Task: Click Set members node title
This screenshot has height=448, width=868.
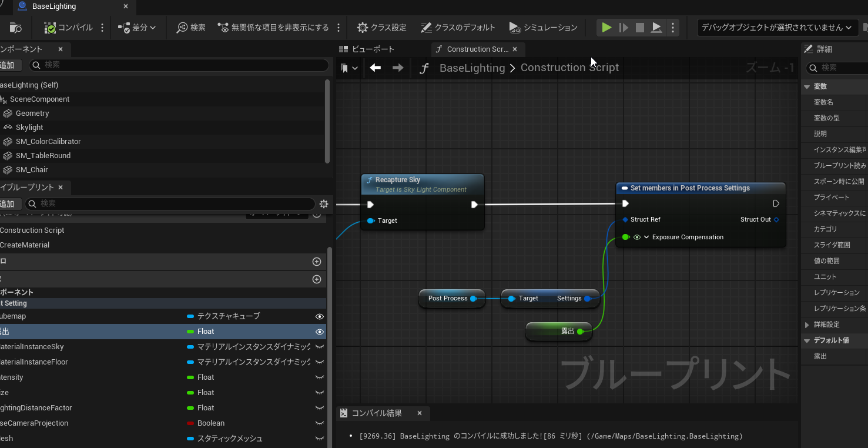Action: tap(690, 188)
